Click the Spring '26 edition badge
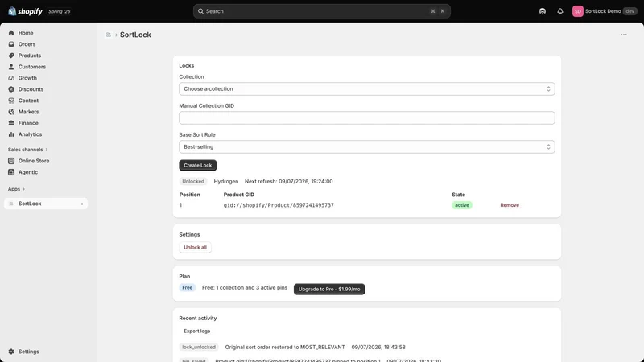 tap(59, 11)
